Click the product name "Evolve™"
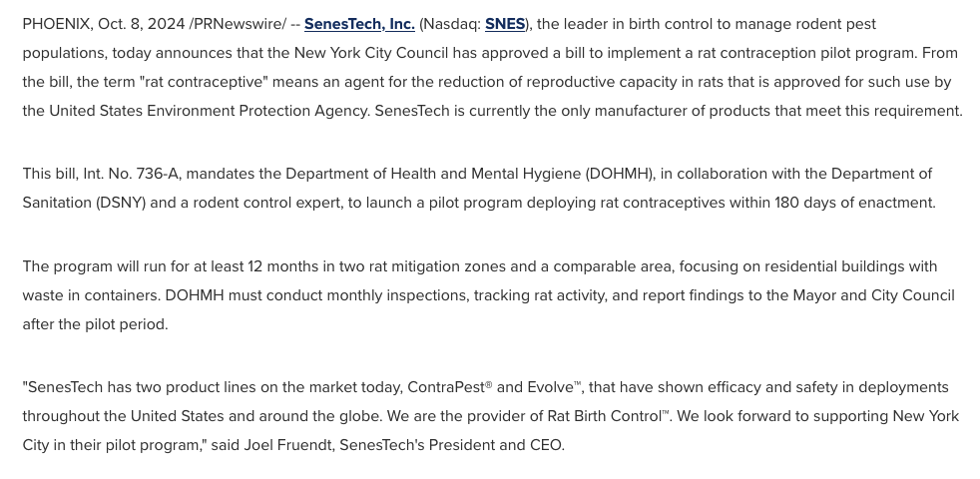Screen dimensions: 980x479 (554, 387)
